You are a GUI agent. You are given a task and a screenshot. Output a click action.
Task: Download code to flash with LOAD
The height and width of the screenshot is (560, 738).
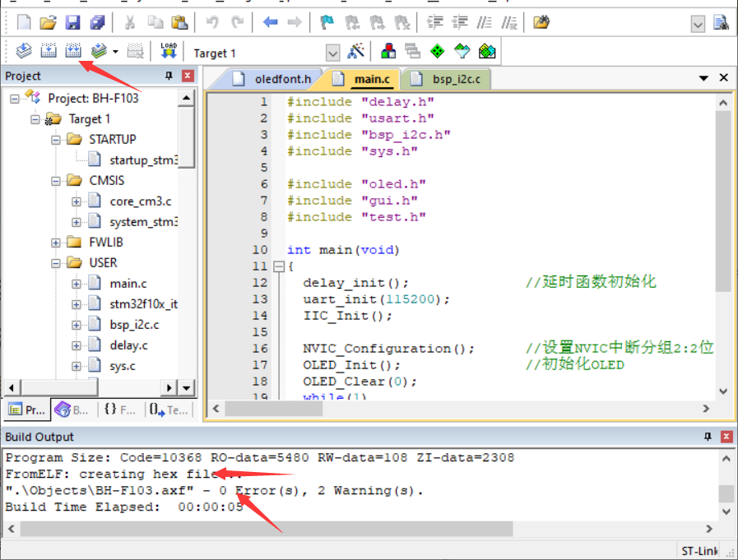tap(169, 50)
